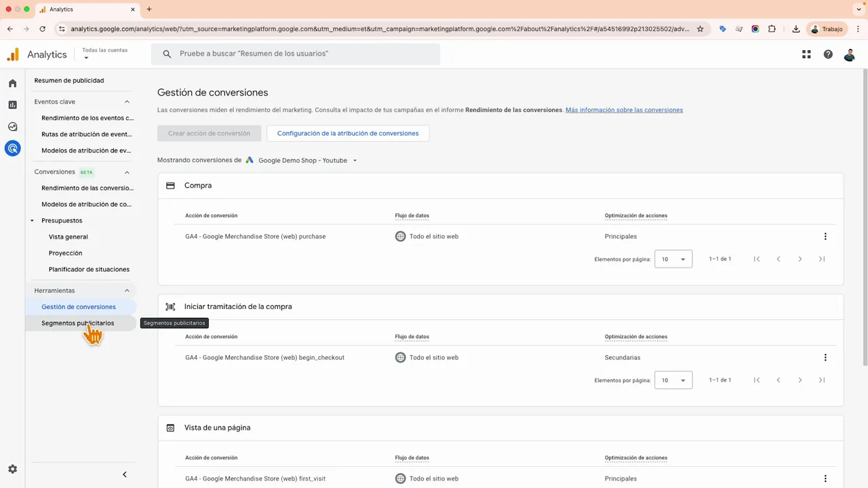Open more options for begin_checkout conversion
Image resolution: width=868 pixels, height=488 pixels.
click(x=825, y=357)
